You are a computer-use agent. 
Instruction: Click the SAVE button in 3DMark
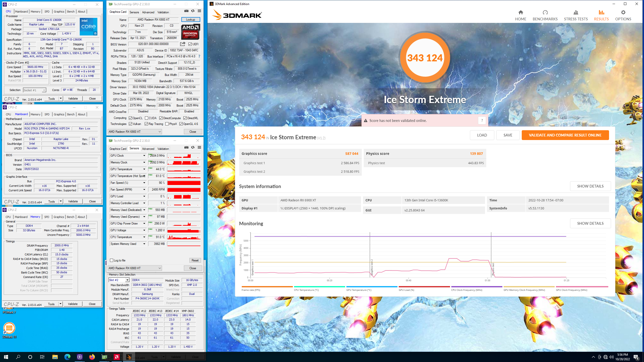[508, 135]
